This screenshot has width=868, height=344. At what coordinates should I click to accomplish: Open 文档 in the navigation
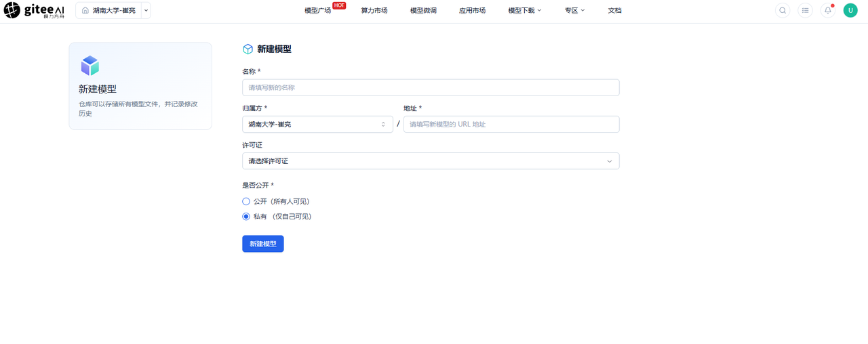click(x=614, y=11)
